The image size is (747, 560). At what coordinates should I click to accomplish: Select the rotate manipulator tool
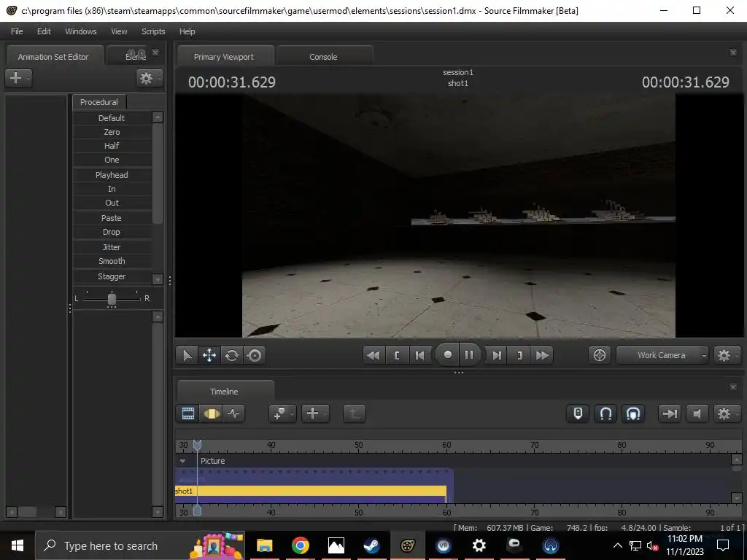click(232, 355)
